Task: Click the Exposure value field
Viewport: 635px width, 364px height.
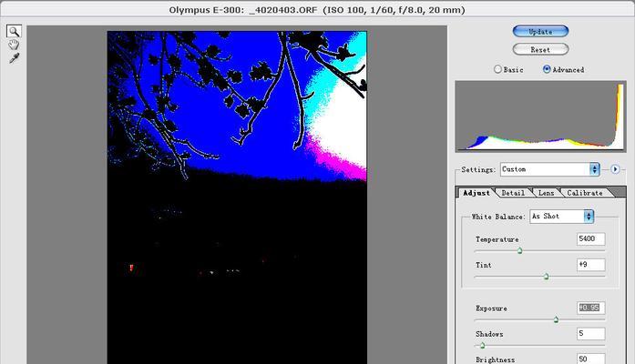Action: (x=591, y=308)
